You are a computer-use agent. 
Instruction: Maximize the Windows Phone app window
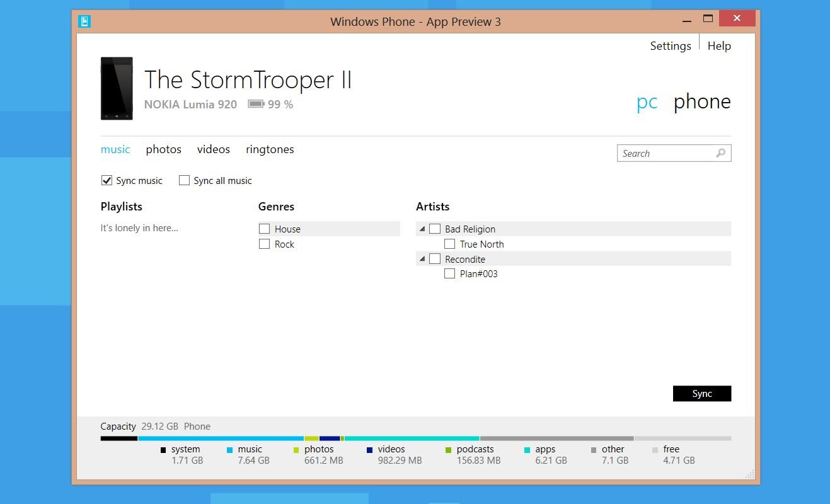click(708, 19)
